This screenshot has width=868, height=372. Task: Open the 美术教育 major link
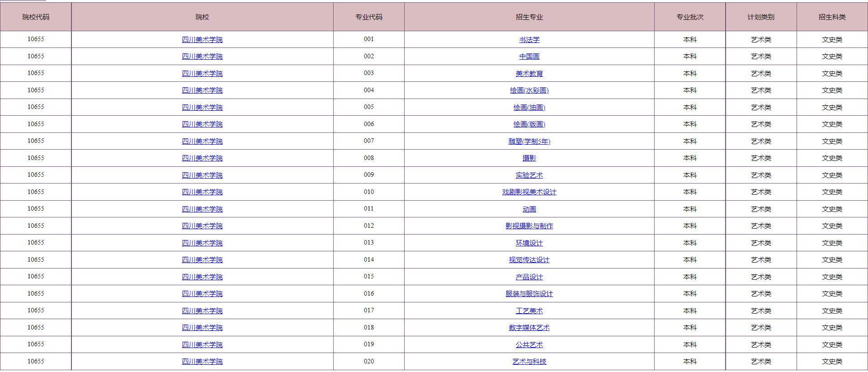coord(529,74)
